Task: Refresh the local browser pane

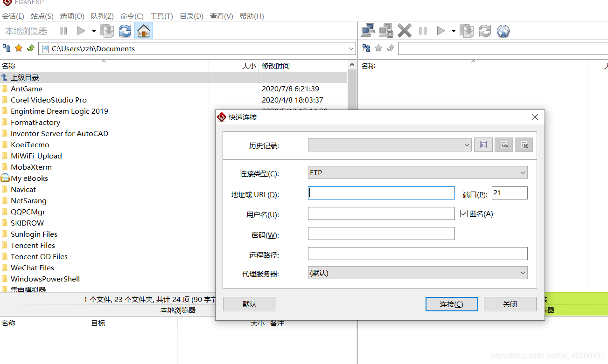Action: 125,31
